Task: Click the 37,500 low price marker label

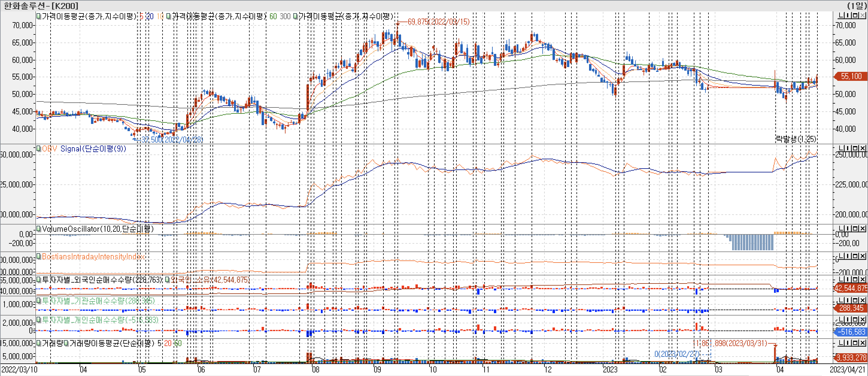Action: [172, 140]
